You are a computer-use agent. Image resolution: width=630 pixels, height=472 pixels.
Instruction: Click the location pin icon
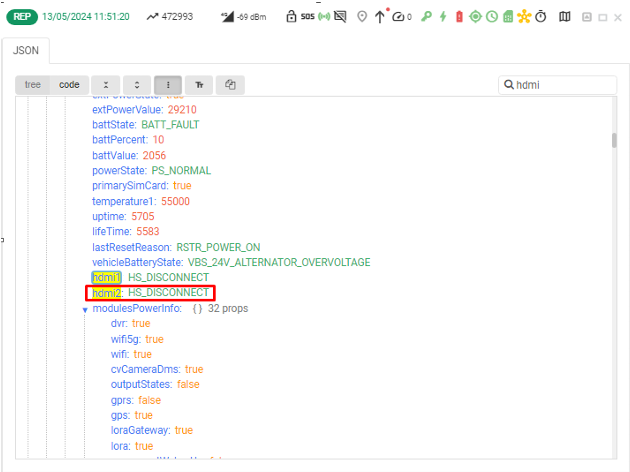pos(361,17)
